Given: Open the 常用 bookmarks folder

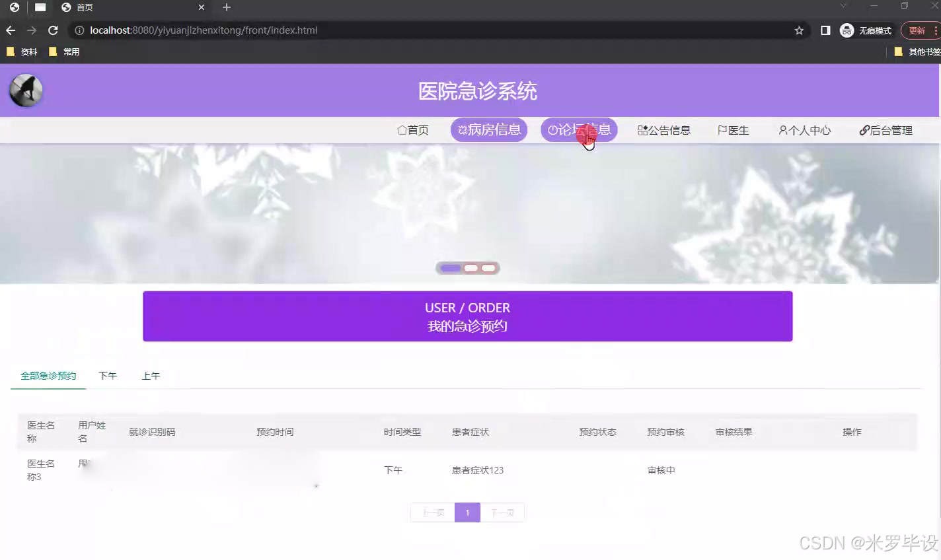Looking at the screenshot, I should click(65, 51).
